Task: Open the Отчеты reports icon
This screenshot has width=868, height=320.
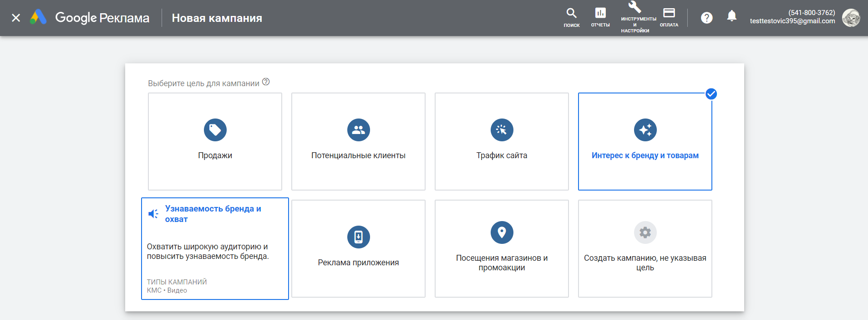Action: [x=600, y=18]
